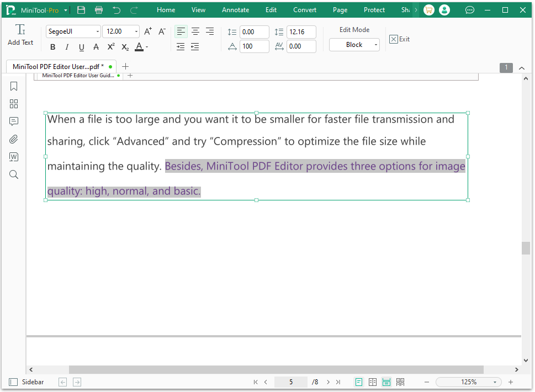
Task: Open the Home ribbon tab
Action: point(166,10)
